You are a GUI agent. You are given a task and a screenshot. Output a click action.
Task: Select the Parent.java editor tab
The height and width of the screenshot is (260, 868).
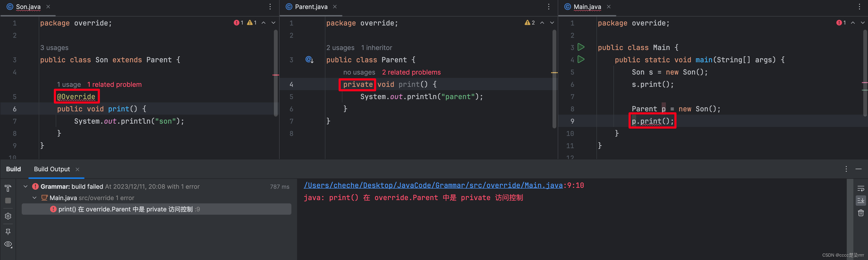click(x=310, y=7)
